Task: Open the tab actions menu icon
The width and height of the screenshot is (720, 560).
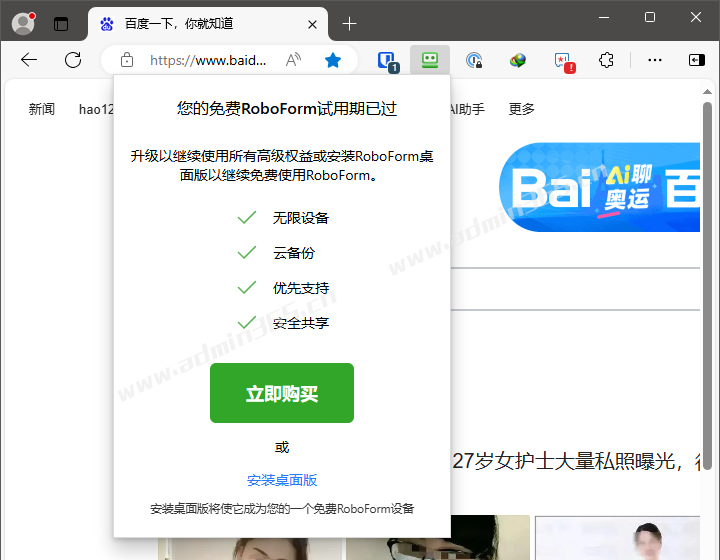Action: pyautogui.click(x=61, y=23)
